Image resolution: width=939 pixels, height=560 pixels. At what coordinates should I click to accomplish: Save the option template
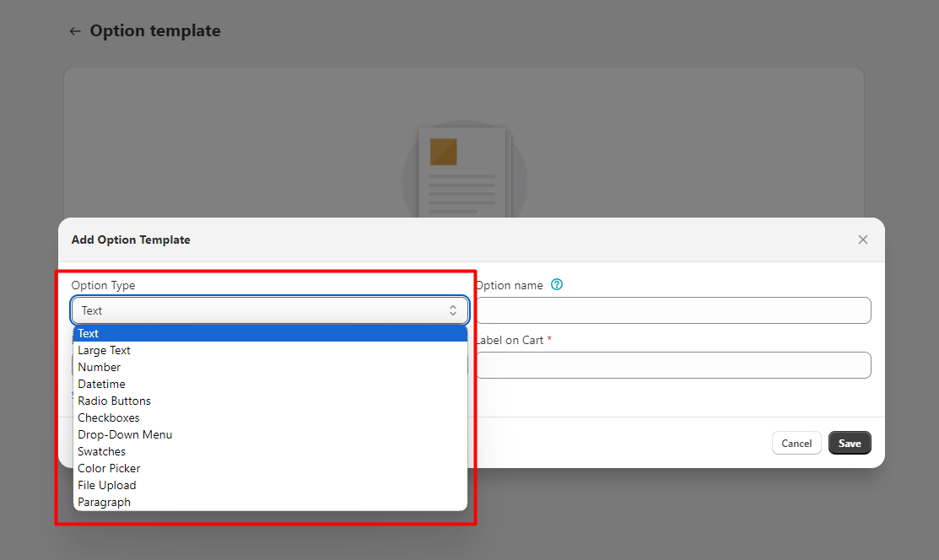point(849,444)
